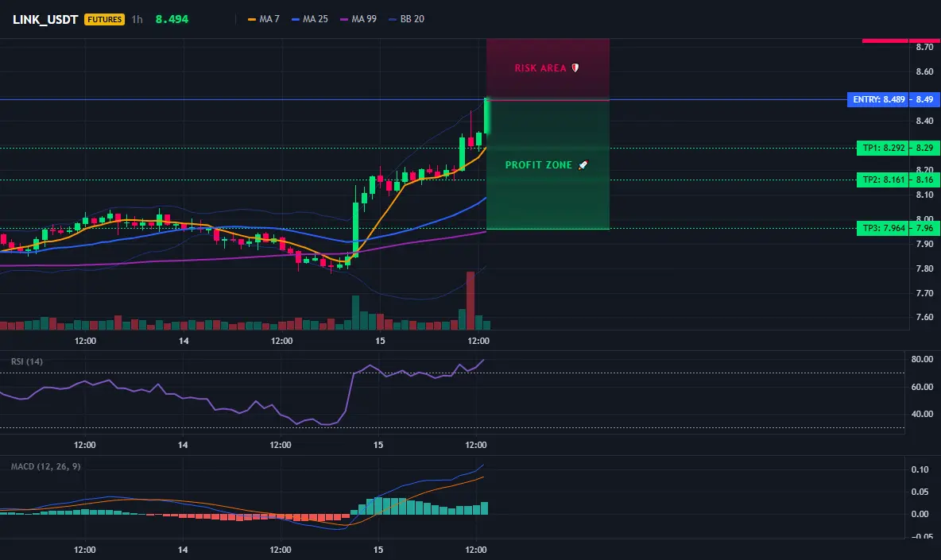
Task: Click the LINK_USDT symbol title
Action: click(x=45, y=19)
